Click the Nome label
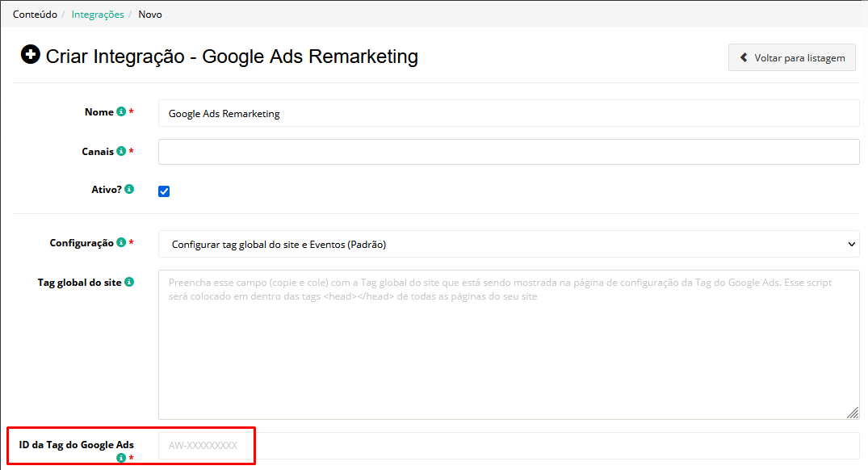868x470 pixels. click(99, 111)
